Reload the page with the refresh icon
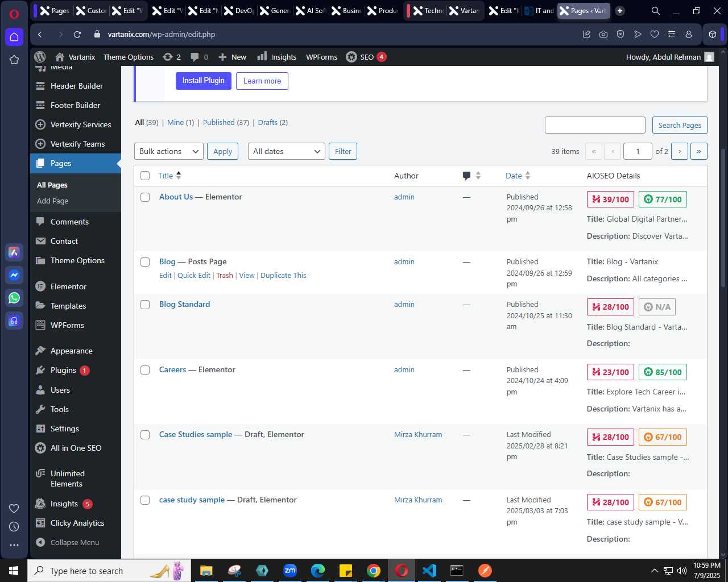This screenshot has height=582, width=728. pyautogui.click(x=77, y=34)
